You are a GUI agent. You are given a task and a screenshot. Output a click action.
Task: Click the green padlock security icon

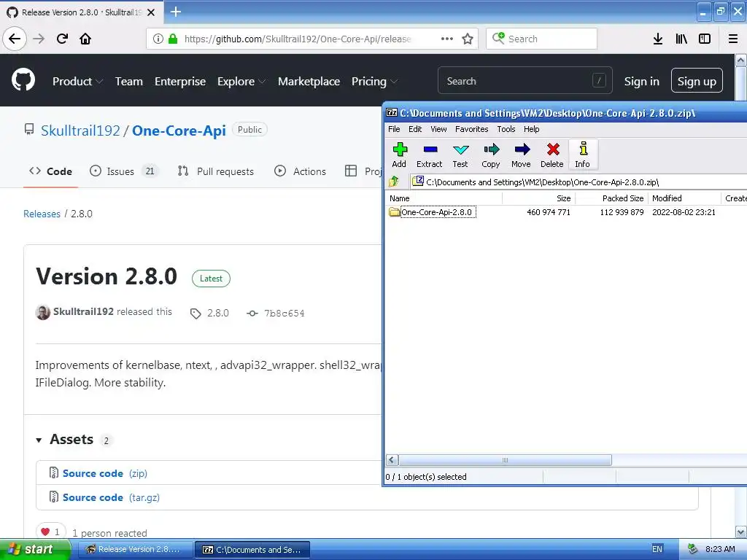pyautogui.click(x=173, y=39)
